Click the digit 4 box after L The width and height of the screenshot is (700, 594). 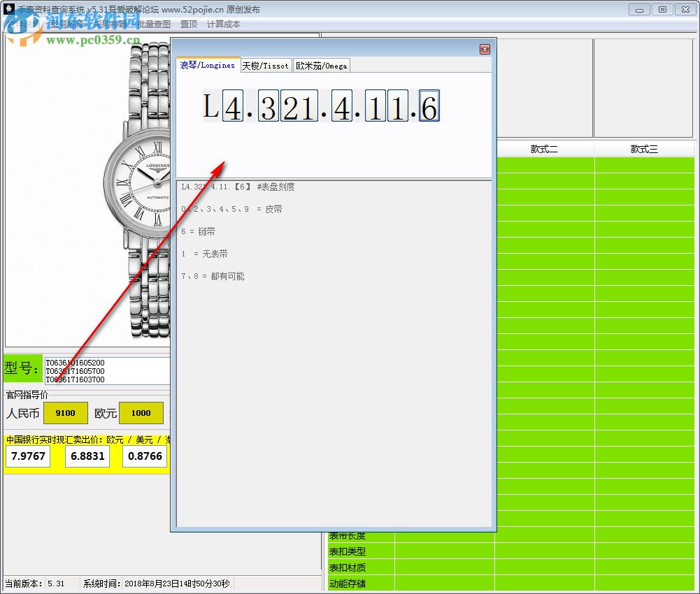coord(233,106)
